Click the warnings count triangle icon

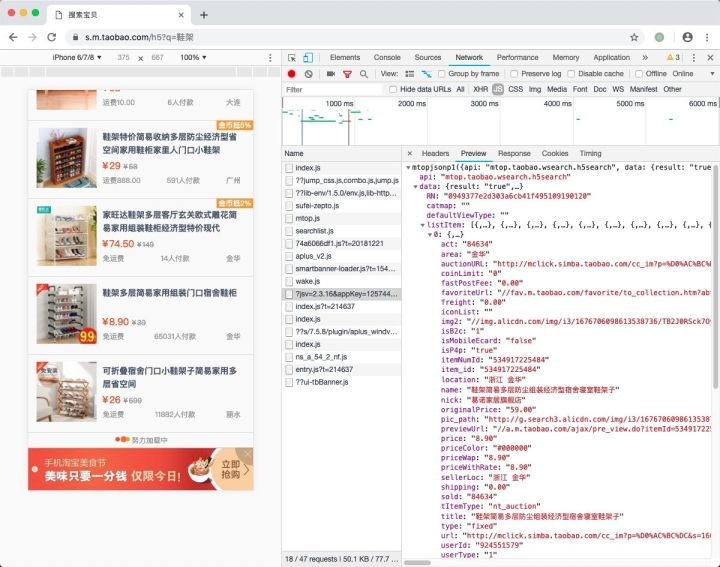click(670, 57)
